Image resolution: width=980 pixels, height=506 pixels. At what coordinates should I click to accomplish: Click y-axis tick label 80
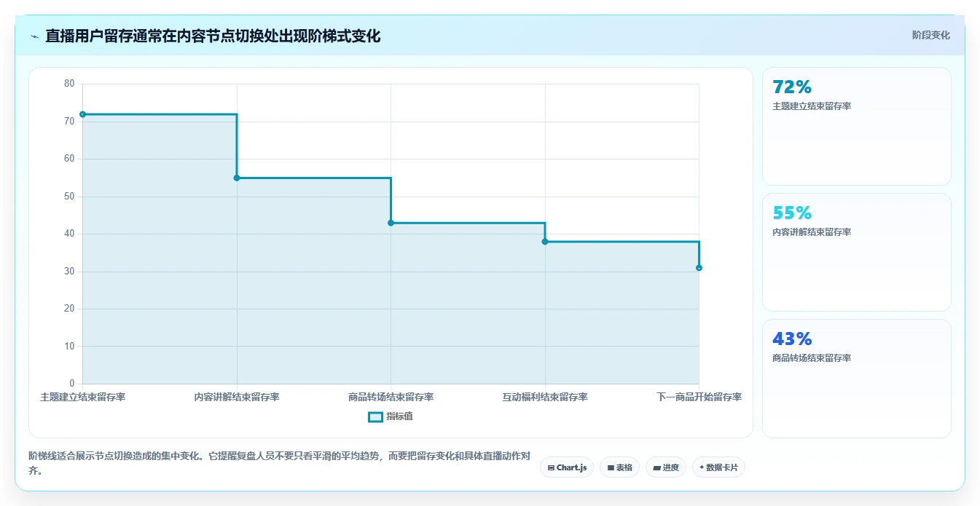point(69,84)
